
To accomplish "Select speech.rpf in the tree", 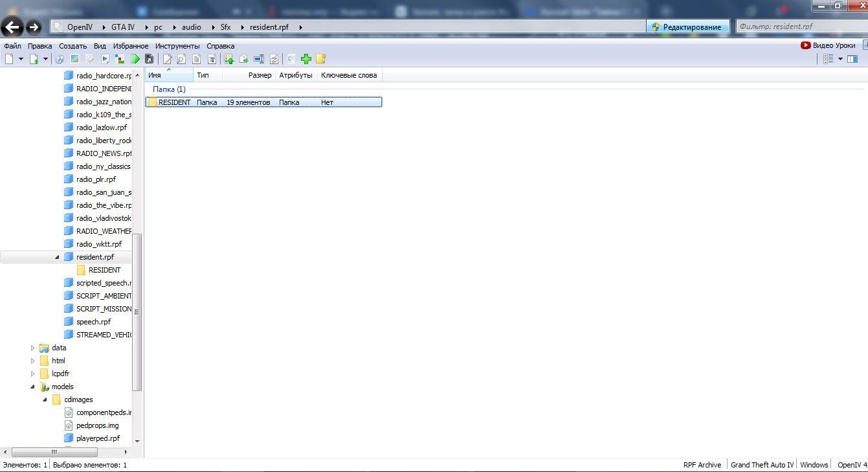I will (x=93, y=322).
